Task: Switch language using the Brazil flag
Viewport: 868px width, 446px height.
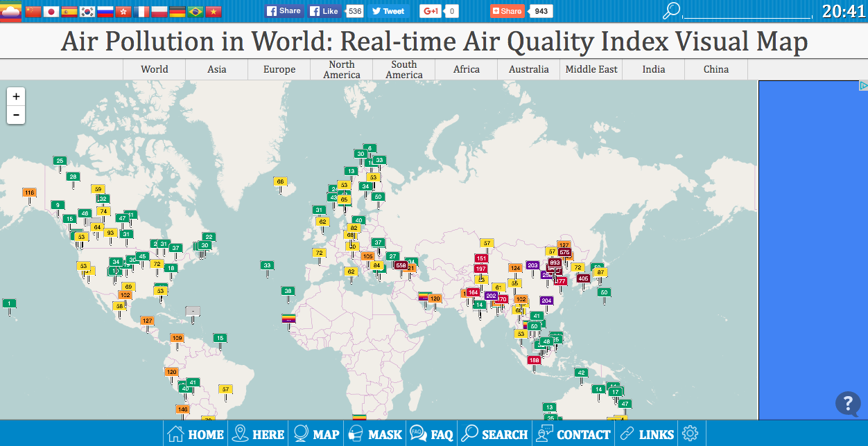Action: tap(196, 11)
